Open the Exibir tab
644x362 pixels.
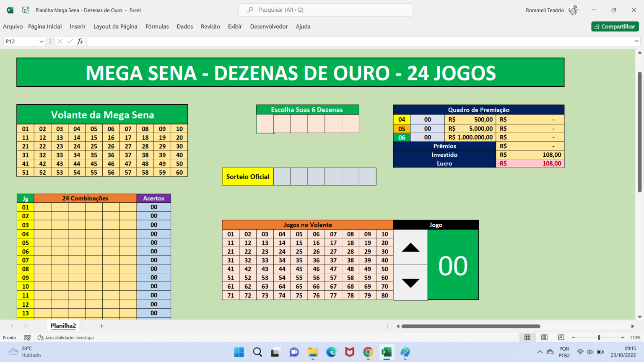coord(235,26)
